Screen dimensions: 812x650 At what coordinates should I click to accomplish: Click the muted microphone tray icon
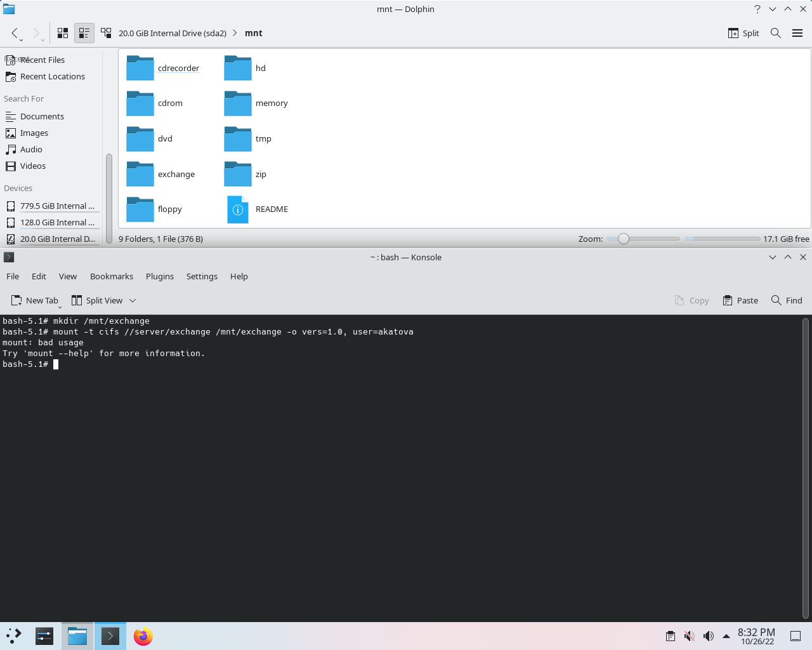[689, 636]
